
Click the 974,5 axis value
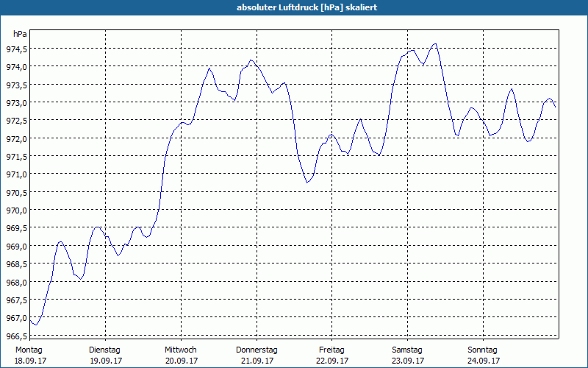tap(17, 49)
